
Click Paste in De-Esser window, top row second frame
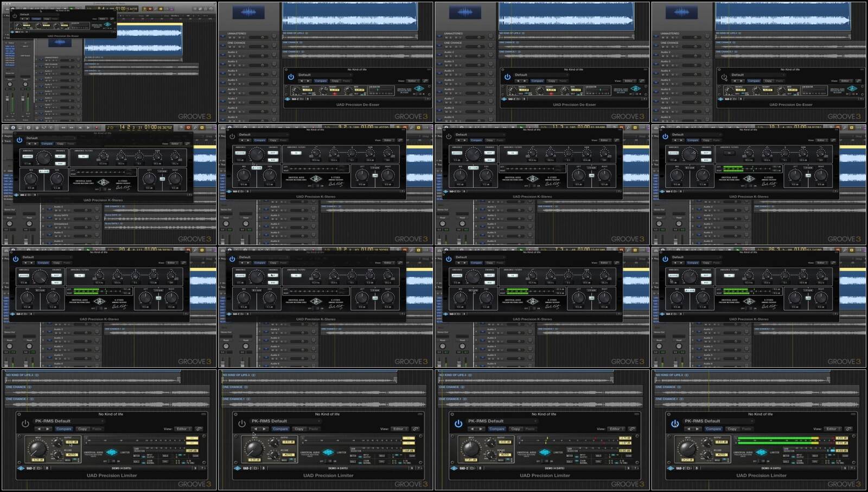pos(346,81)
